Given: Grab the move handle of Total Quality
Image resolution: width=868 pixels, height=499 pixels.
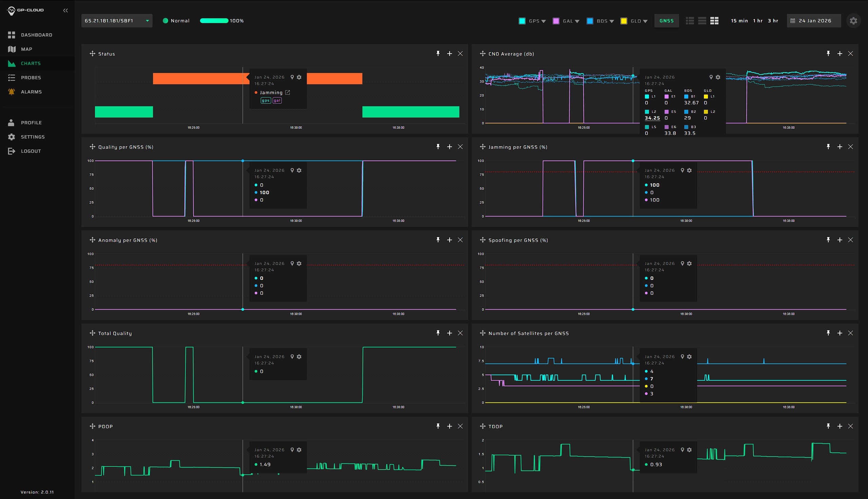Looking at the screenshot, I should tap(92, 333).
